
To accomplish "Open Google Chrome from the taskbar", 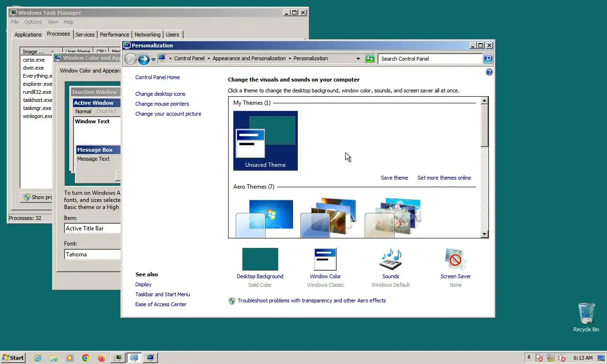I will point(85,358).
